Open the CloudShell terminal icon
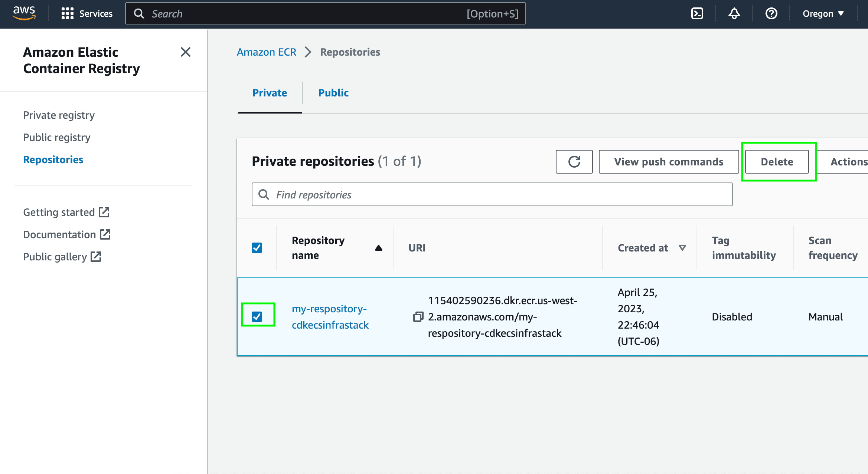The height and width of the screenshot is (474, 868). (x=697, y=14)
